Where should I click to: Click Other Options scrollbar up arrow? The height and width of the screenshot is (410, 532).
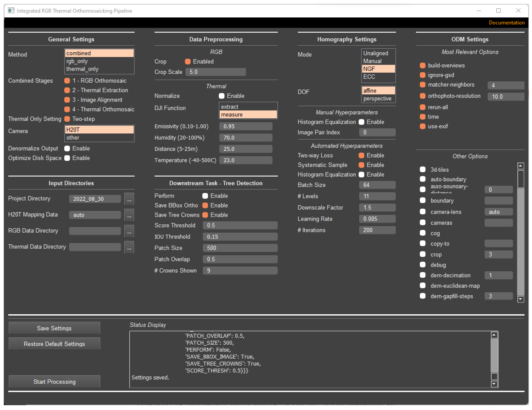point(521,166)
